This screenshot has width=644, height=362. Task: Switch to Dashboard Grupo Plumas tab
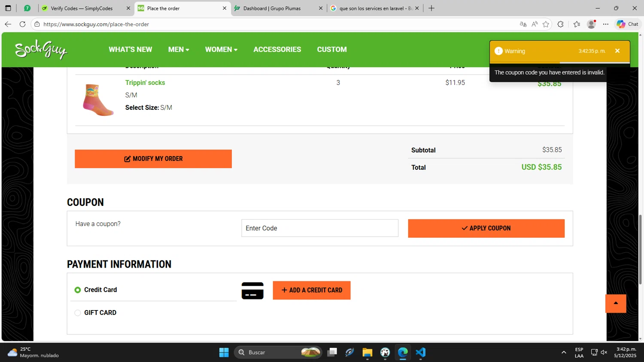(x=278, y=8)
